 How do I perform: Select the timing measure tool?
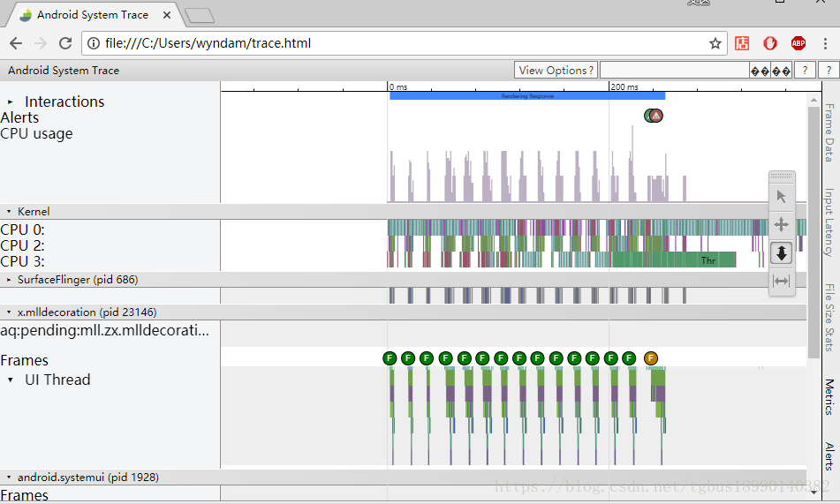781,281
